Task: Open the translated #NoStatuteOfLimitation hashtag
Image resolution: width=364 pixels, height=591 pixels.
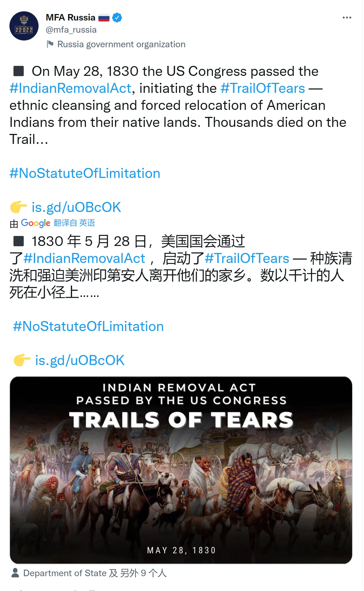Action: pyautogui.click(x=88, y=326)
